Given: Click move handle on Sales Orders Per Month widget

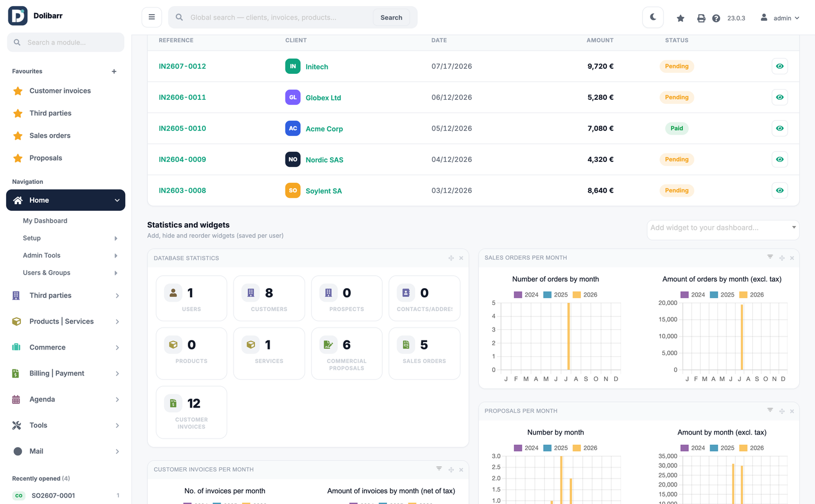Looking at the screenshot, I should (782, 258).
